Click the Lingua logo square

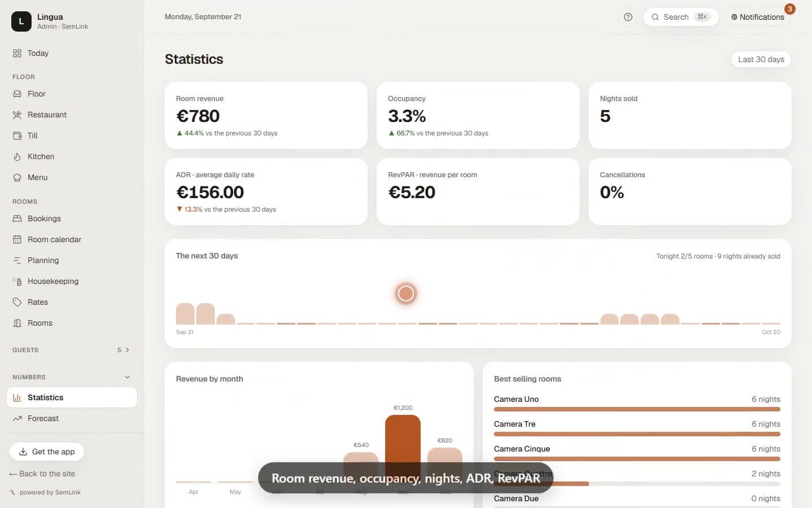point(21,21)
